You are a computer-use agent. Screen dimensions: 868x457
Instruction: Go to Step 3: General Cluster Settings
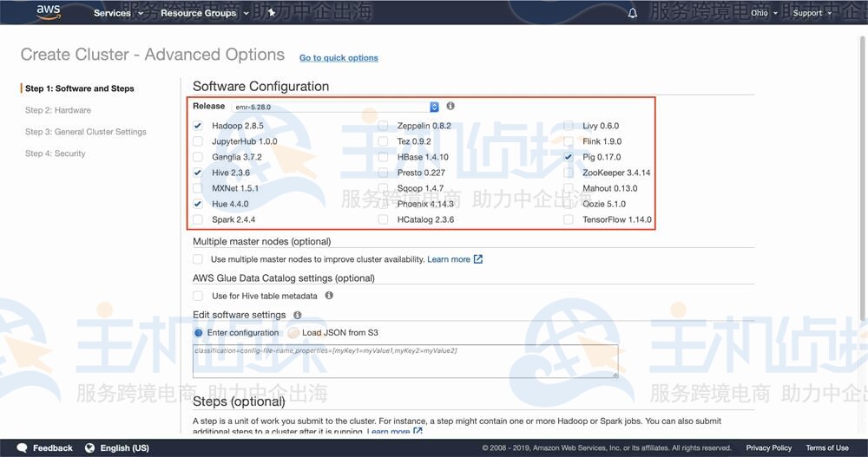pyautogui.click(x=86, y=132)
